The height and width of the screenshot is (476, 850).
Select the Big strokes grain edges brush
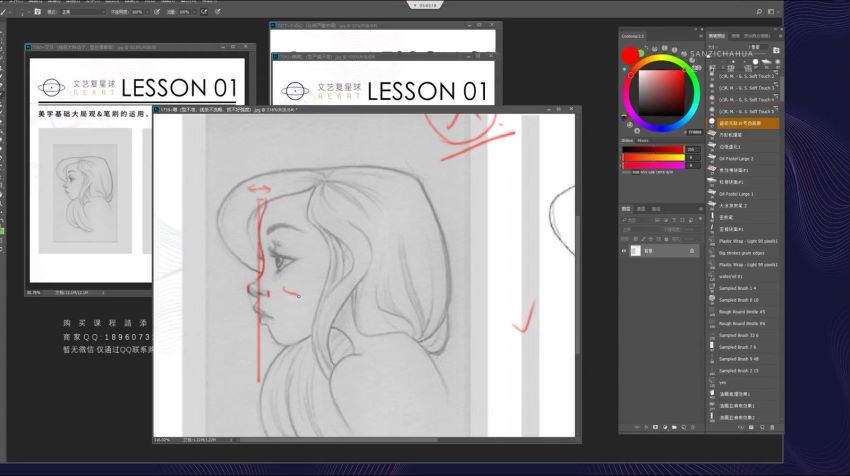[x=741, y=253]
